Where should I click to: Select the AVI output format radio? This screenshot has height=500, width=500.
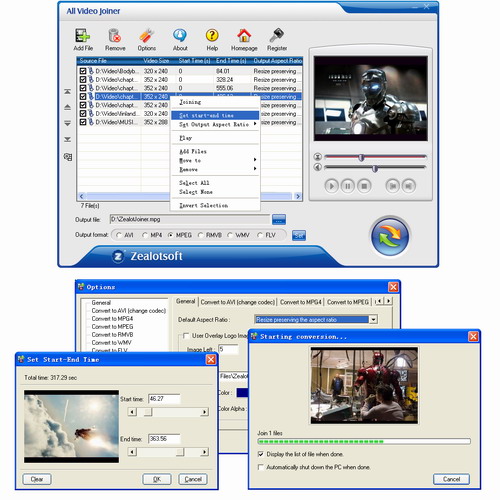coord(119,235)
